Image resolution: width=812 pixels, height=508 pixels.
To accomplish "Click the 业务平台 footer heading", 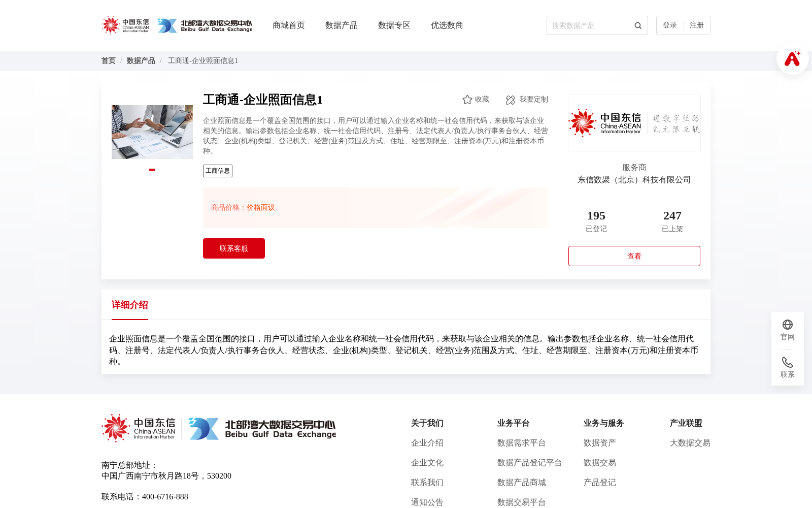I will 514,423.
